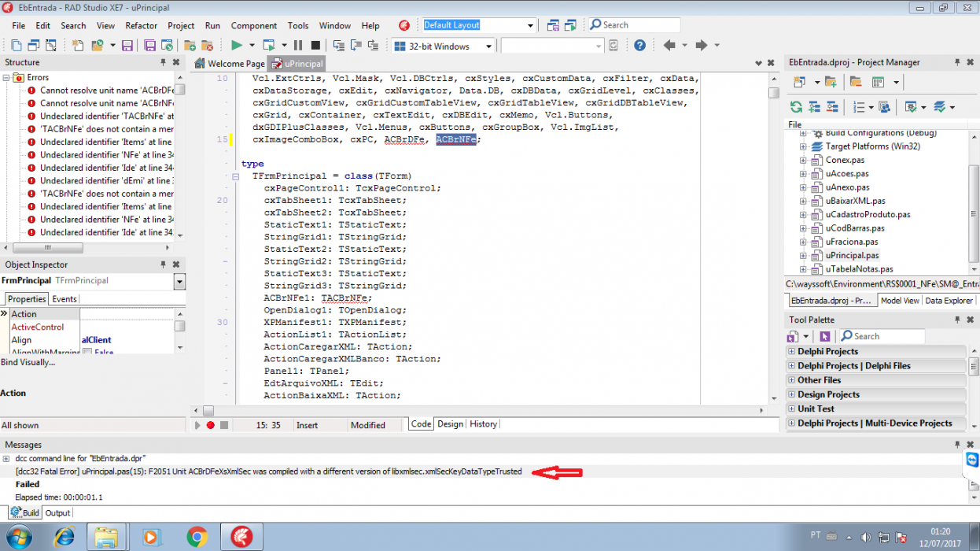Open the 32-bit Windows platform dropdown

coord(488,46)
